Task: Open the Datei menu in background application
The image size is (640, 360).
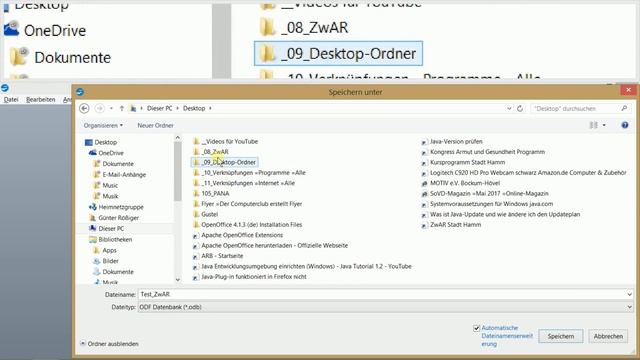Action: click(11, 100)
